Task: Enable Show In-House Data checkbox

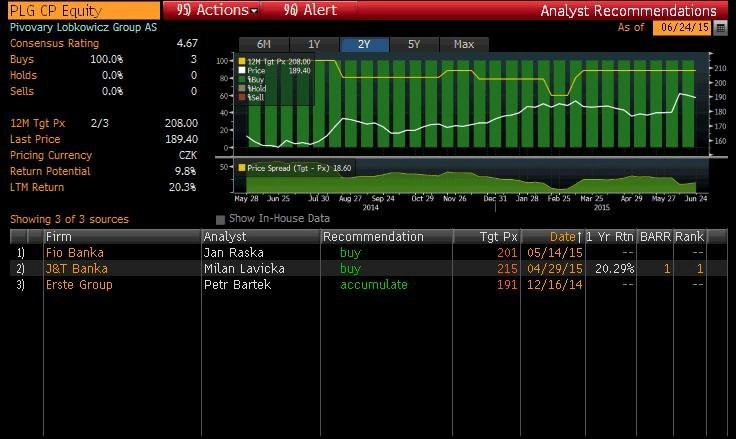Action: [x=220, y=219]
